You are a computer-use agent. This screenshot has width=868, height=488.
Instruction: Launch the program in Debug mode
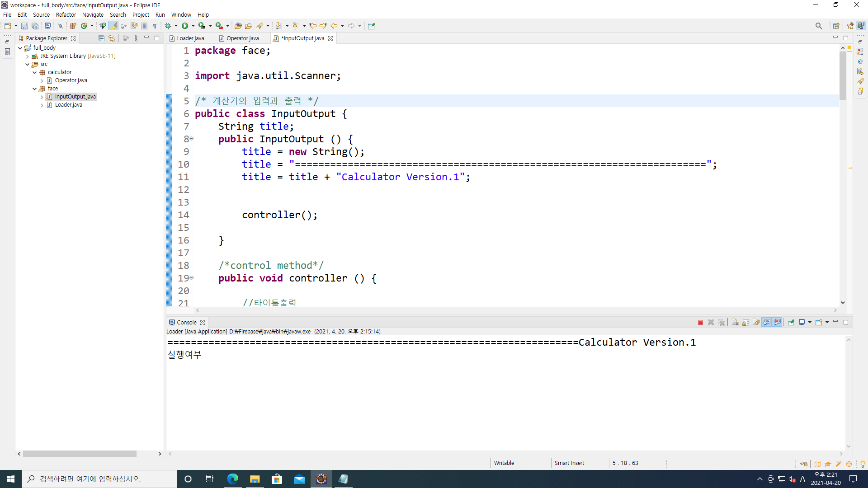[x=168, y=26]
